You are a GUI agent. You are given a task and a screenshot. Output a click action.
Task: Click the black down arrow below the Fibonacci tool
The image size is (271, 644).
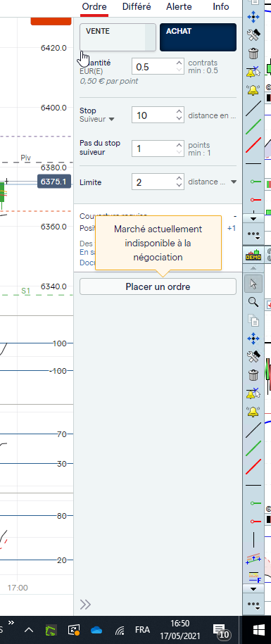(x=253, y=589)
